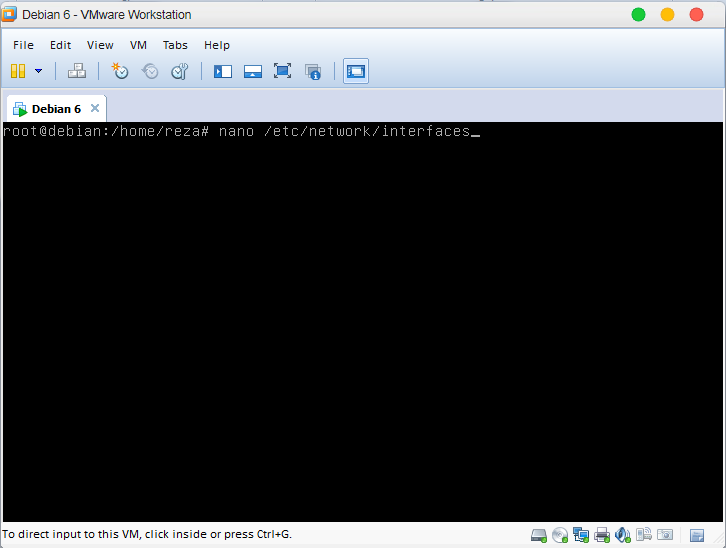Image resolution: width=727 pixels, height=548 pixels.
Task: Select the Debian 6 tab
Action: click(56, 109)
